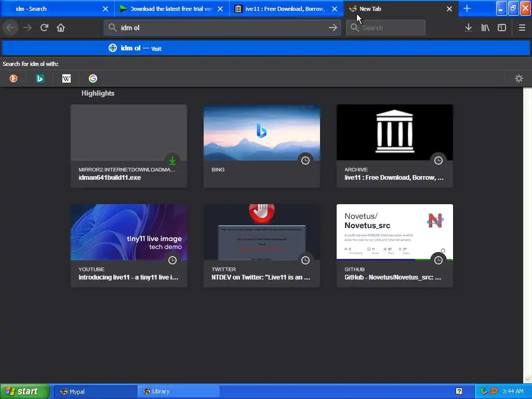The width and height of the screenshot is (532, 399).
Task: Click the history clock on the YouTube card
Action: 172,260
